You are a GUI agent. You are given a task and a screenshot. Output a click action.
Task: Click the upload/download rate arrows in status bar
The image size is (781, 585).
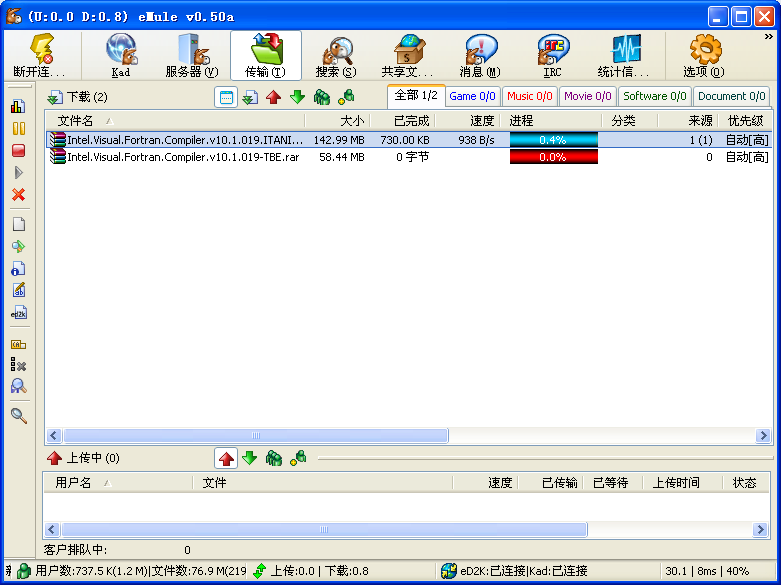(260, 571)
